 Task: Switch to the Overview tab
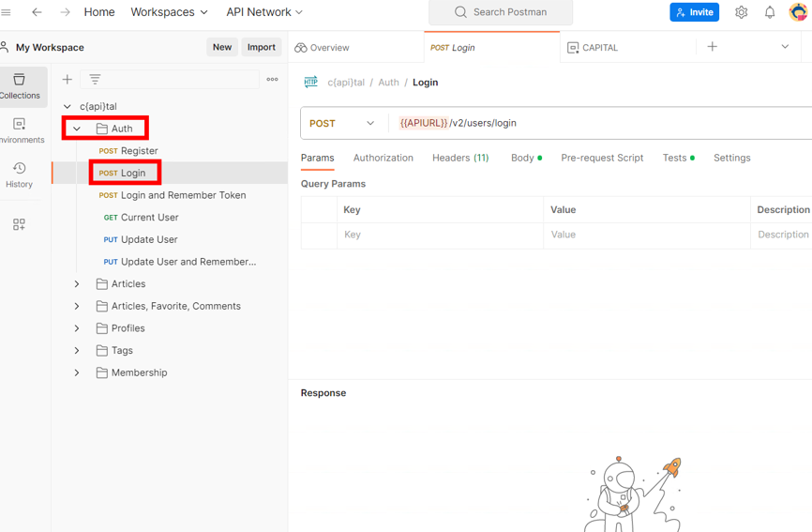coord(355,48)
